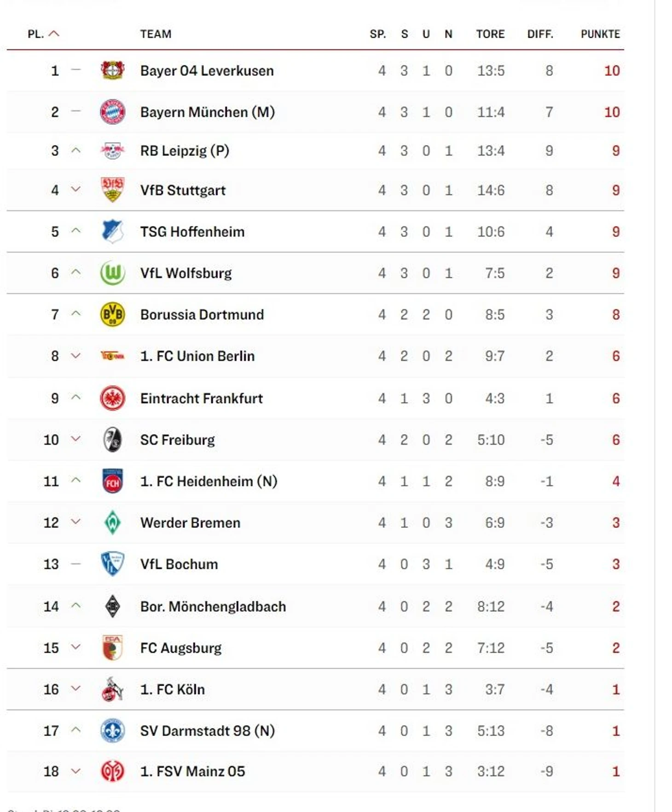Open the SC Freiburg team link
Image resolution: width=672 pixels, height=812 pixels.
click(177, 440)
